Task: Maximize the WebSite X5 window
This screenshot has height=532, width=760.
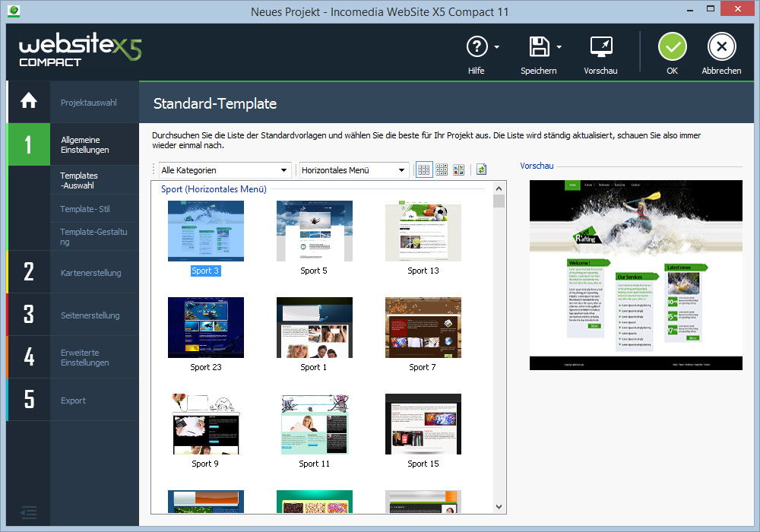Action: (x=711, y=8)
